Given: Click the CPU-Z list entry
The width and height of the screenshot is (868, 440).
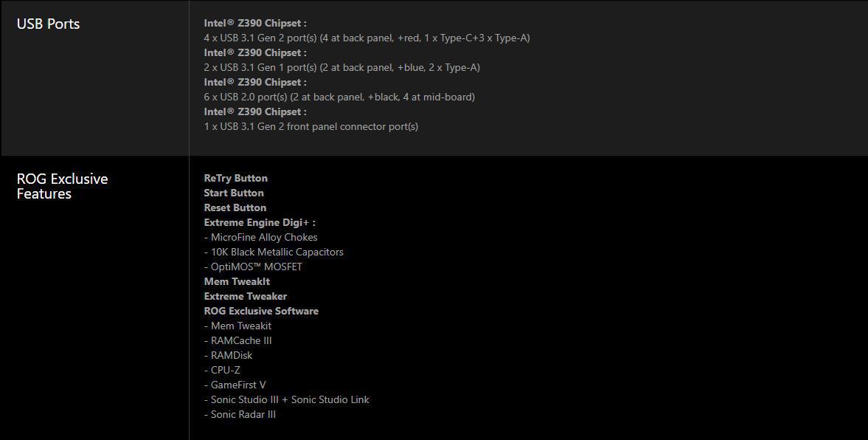Looking at the screenshot, I should coord(222,370).
